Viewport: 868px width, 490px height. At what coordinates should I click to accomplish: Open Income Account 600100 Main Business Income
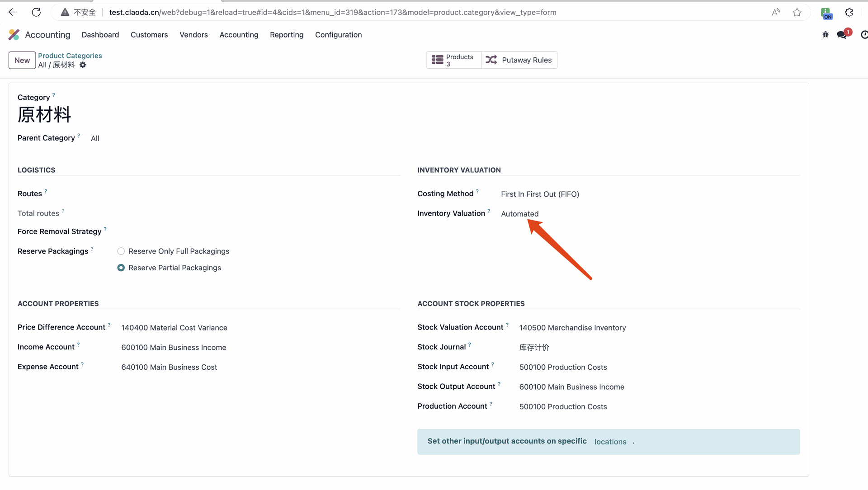[x=174, y=348]
